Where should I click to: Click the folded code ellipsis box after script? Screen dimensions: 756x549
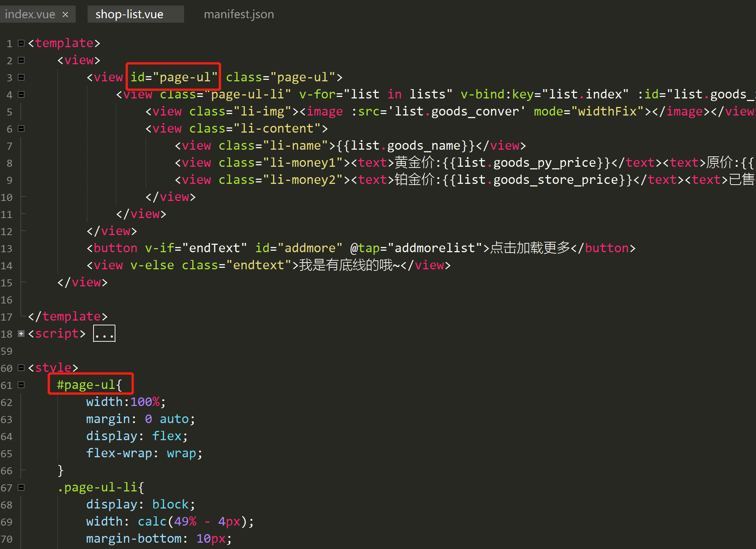(104, 334)
